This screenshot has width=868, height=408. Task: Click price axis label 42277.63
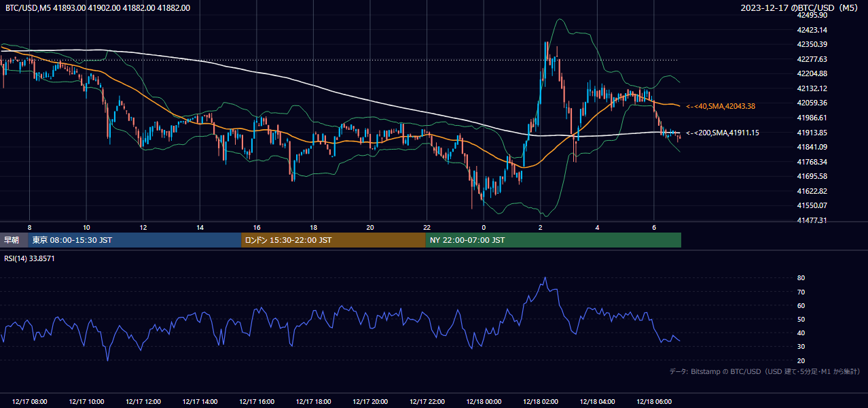click(x=812, y=59)
